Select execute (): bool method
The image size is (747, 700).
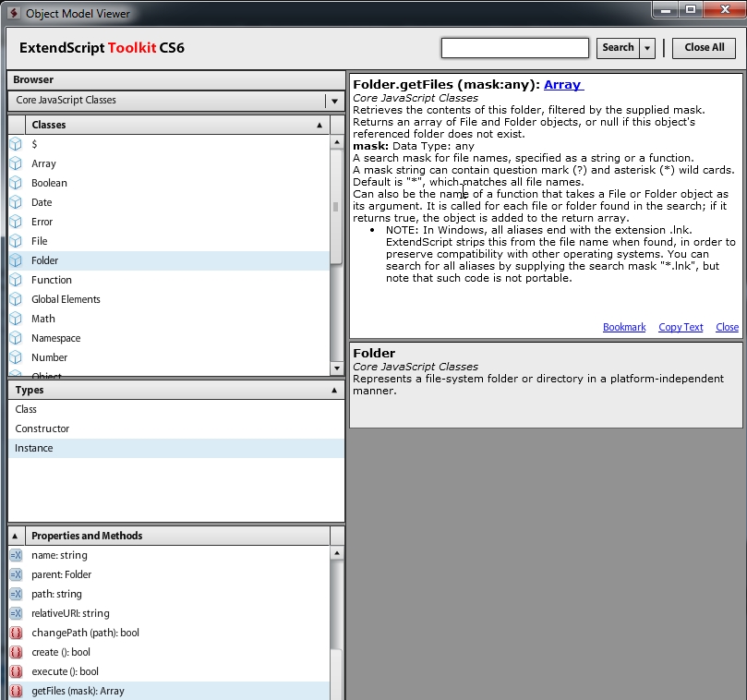click(x=169, y=671)
